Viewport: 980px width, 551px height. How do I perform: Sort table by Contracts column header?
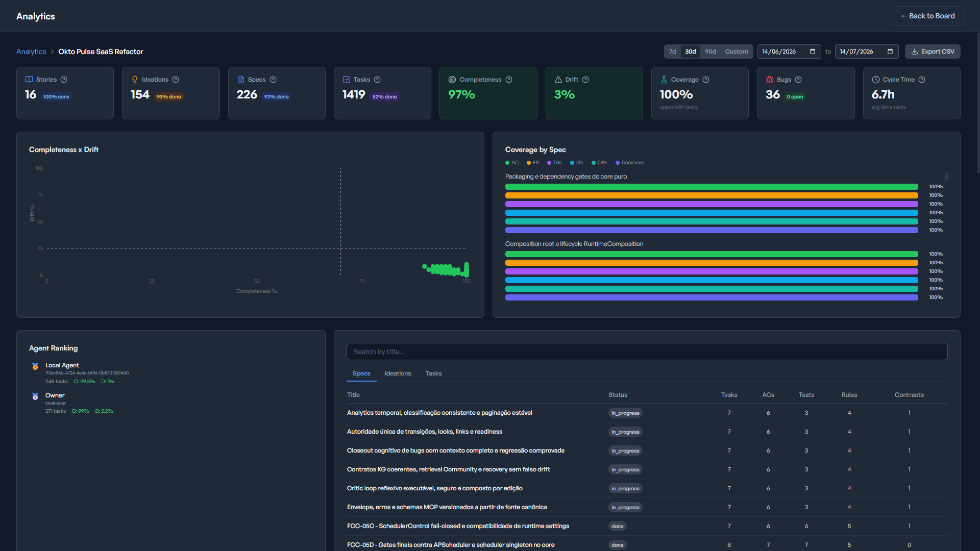(909, 395)
